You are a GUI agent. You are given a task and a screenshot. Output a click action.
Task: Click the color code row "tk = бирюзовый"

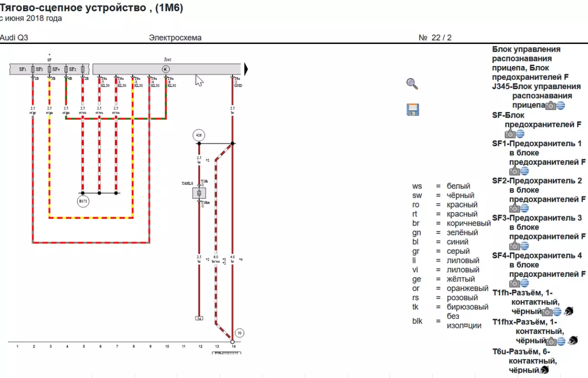coord(450,307)
